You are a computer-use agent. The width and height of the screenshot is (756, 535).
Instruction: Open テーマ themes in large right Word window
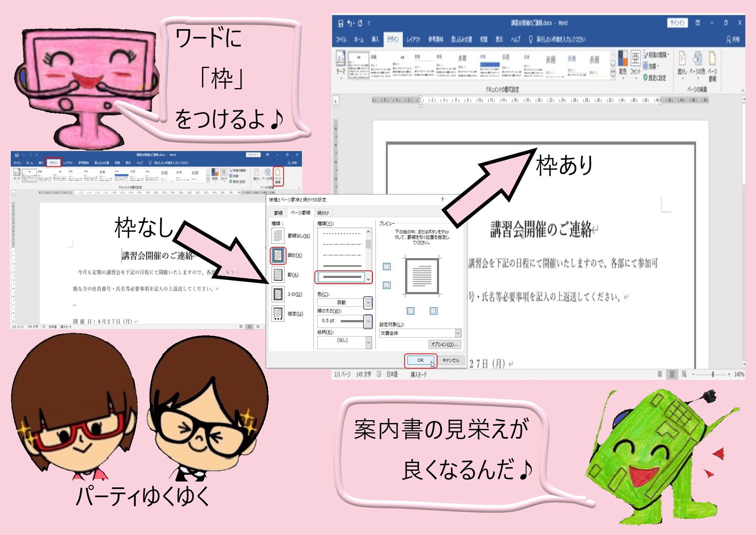tap(341, 65)
